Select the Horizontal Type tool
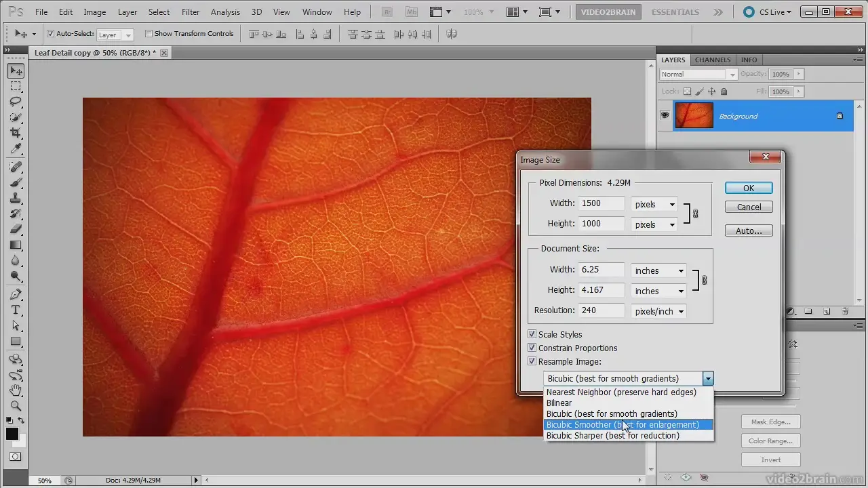 (15, 310)
